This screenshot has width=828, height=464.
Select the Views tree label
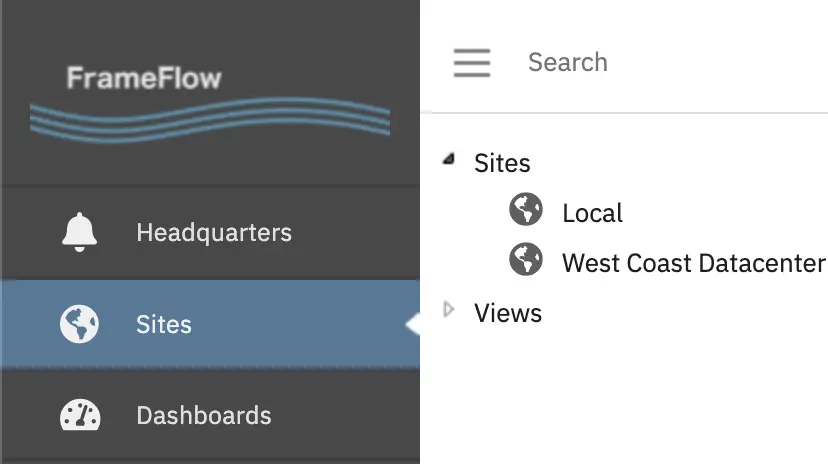click(507, 313)
